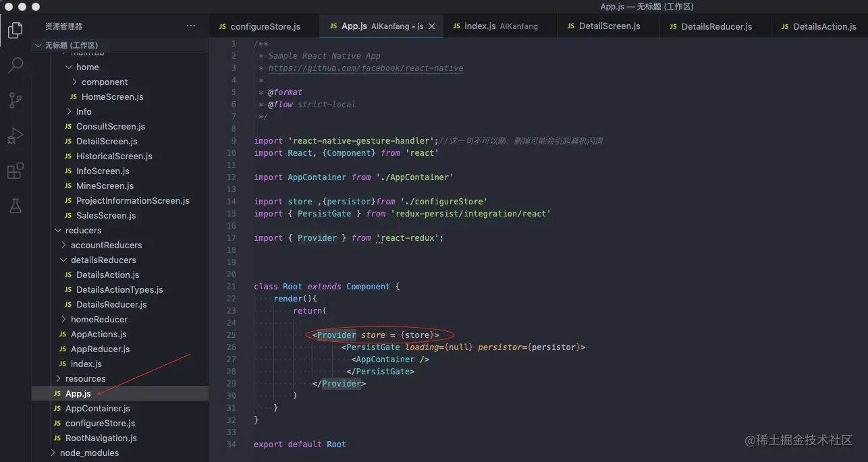Click line number 21 in gutter

[x=232, y=287]
